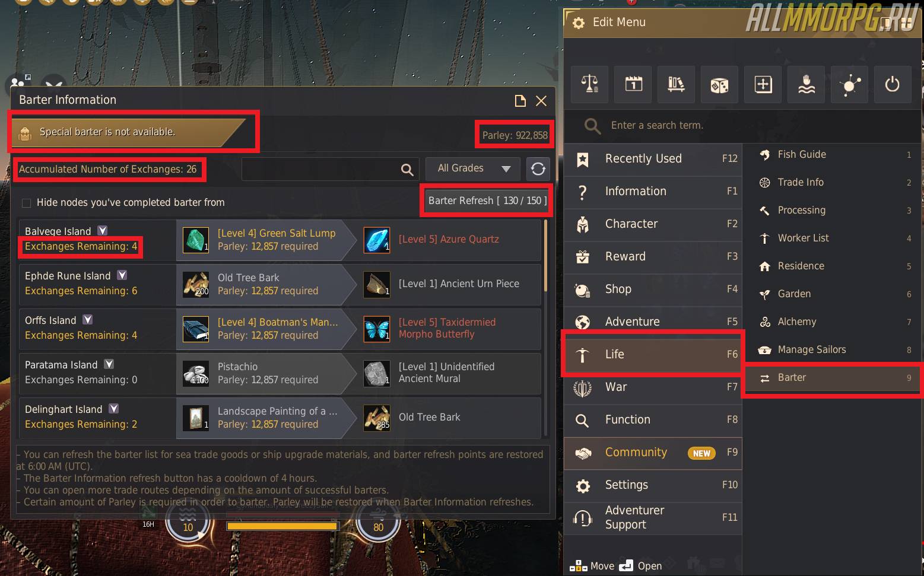The width and height of the screenshot is (924, 576).
Task: Toggle the Ephde Rune Island node marker
Action: (x=122, y=275)
